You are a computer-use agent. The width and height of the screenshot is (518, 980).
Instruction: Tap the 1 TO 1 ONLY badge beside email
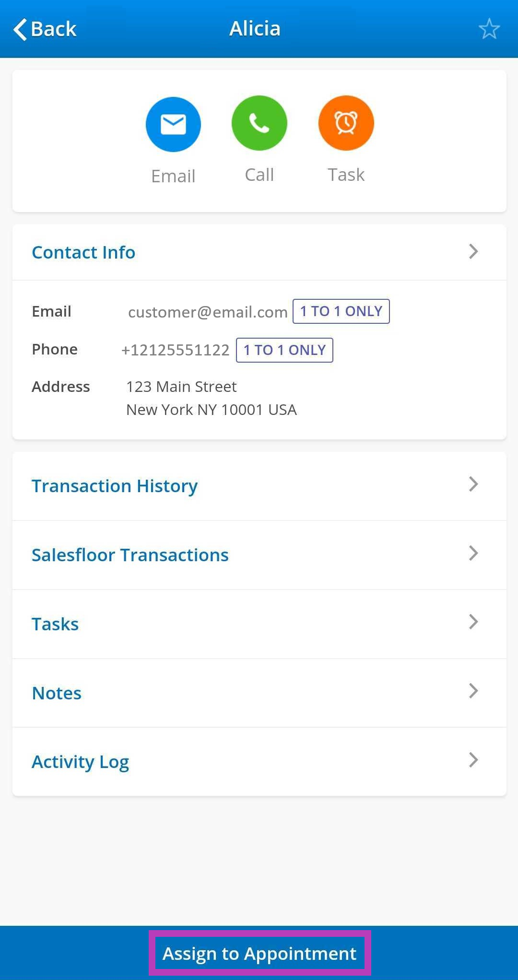(x=341, y=311)
